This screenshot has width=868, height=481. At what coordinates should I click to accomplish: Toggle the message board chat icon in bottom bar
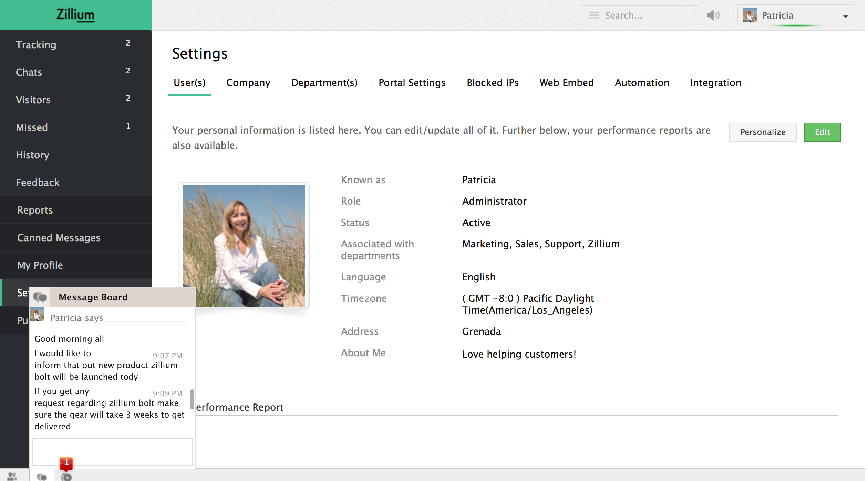(42, 477)
